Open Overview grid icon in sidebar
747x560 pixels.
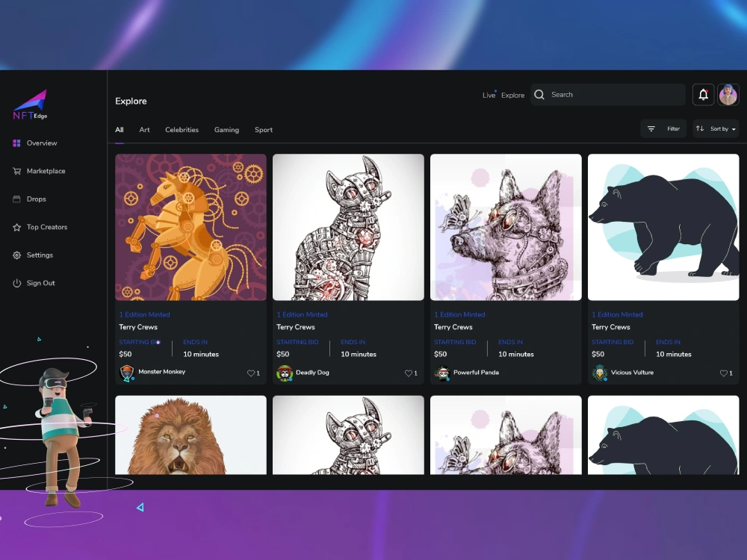click(x=16, y=143)
